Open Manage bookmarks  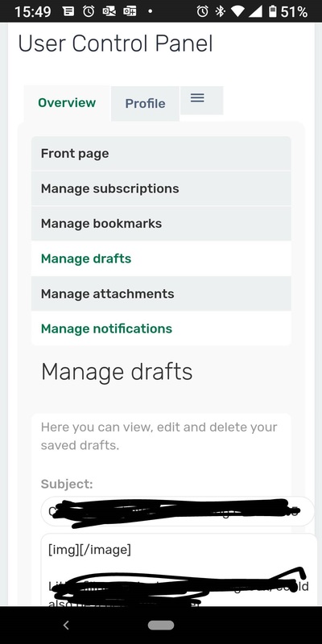coord(161,224)
